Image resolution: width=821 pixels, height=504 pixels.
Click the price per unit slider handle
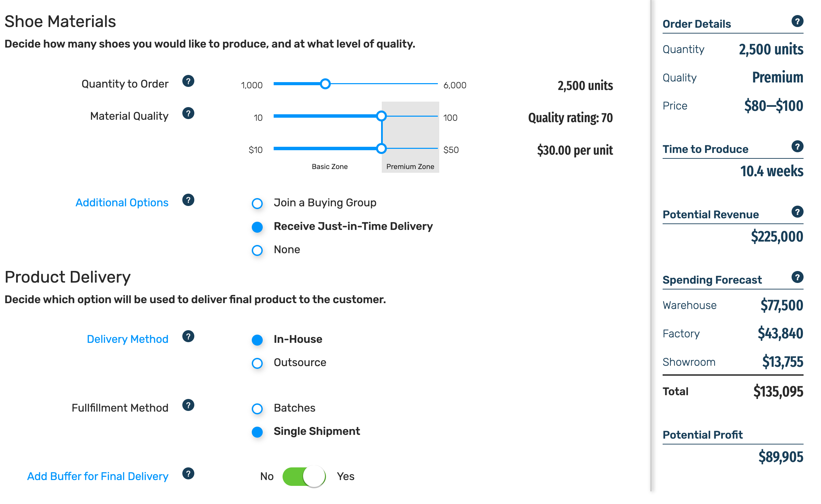coord(381,148)
